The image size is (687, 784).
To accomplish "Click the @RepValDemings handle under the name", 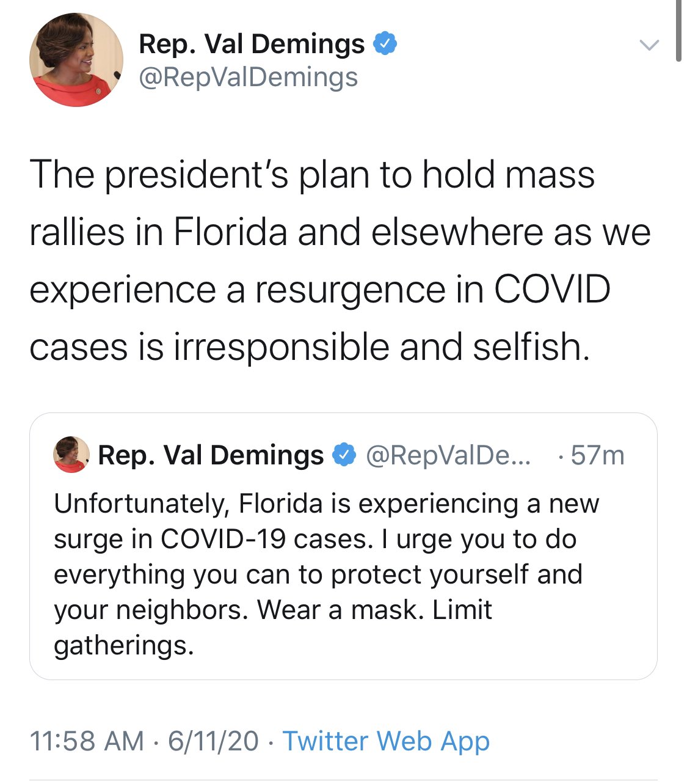I will click(248, 78).
